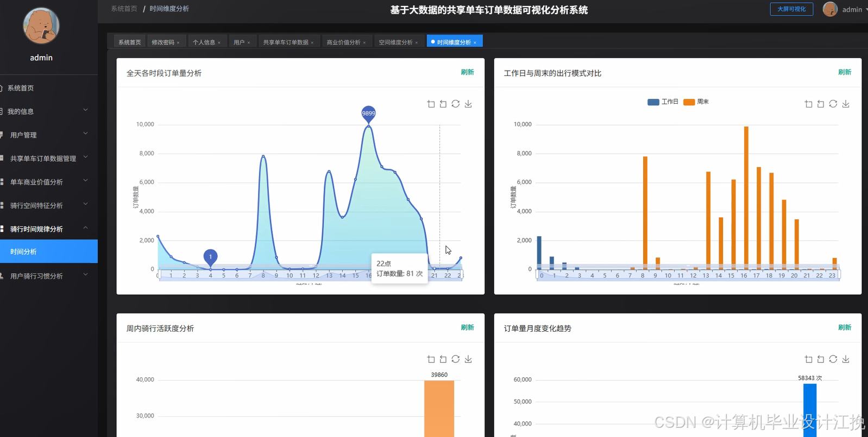Click 刷新 on 工作日与周末的出行模式对比 card
The height and width of the screenshot is (437, 868).
pyautogui.click(x=845, y=72)
